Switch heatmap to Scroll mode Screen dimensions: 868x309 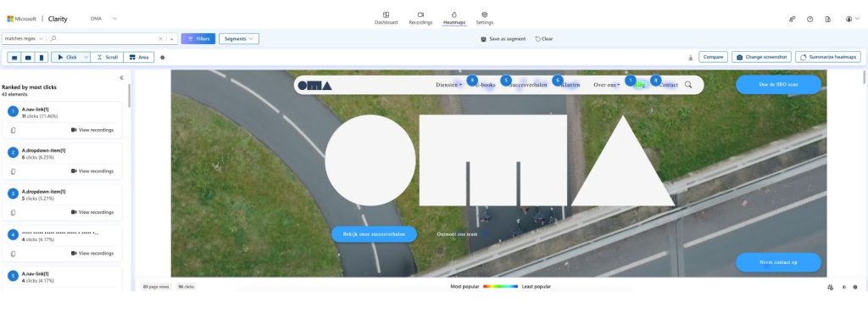[107, 57]
